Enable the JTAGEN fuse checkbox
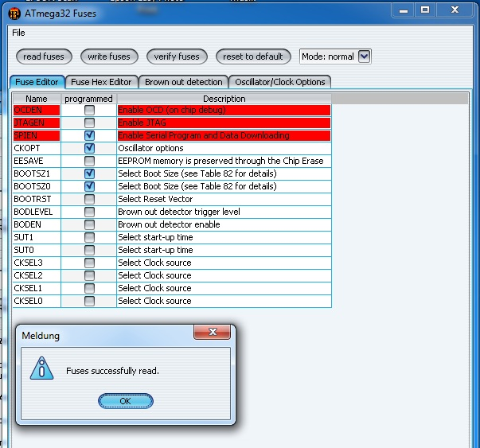 pos(89,123)
